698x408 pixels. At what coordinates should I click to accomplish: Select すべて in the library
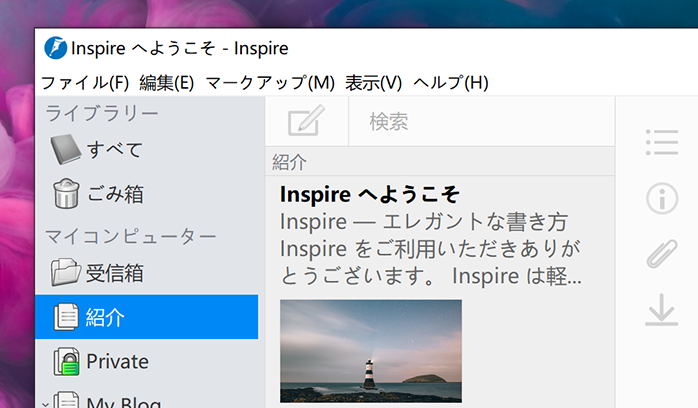tap(113, 150)
